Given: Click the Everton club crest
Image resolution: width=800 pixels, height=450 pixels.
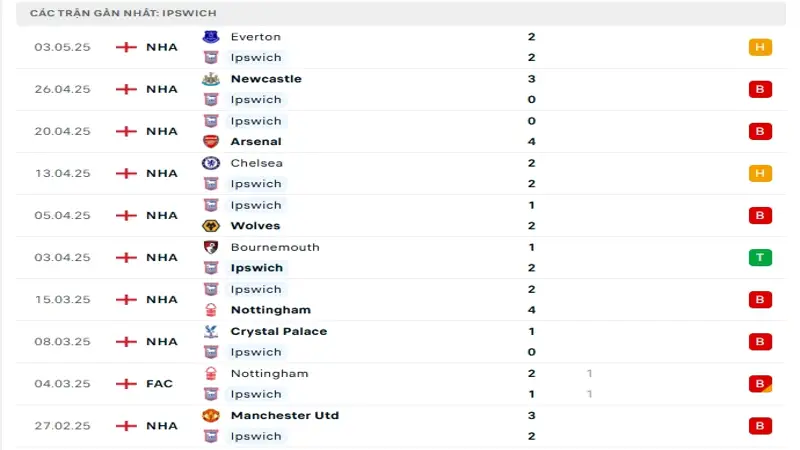Looking at the screenshot, I should pos(210,37).
